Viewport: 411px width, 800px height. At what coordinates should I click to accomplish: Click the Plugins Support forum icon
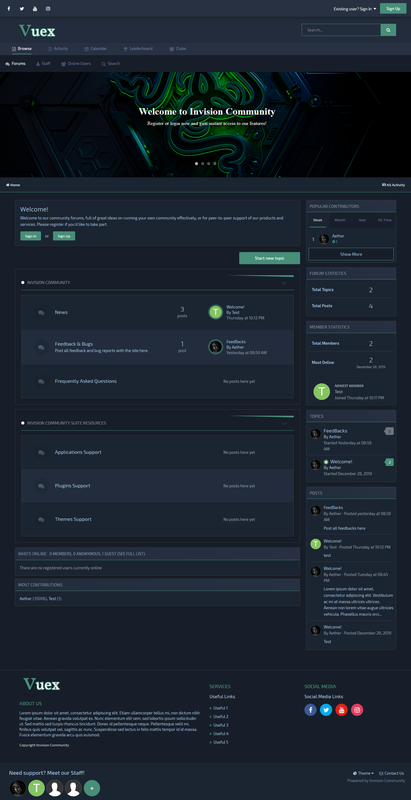coord(41,486)
